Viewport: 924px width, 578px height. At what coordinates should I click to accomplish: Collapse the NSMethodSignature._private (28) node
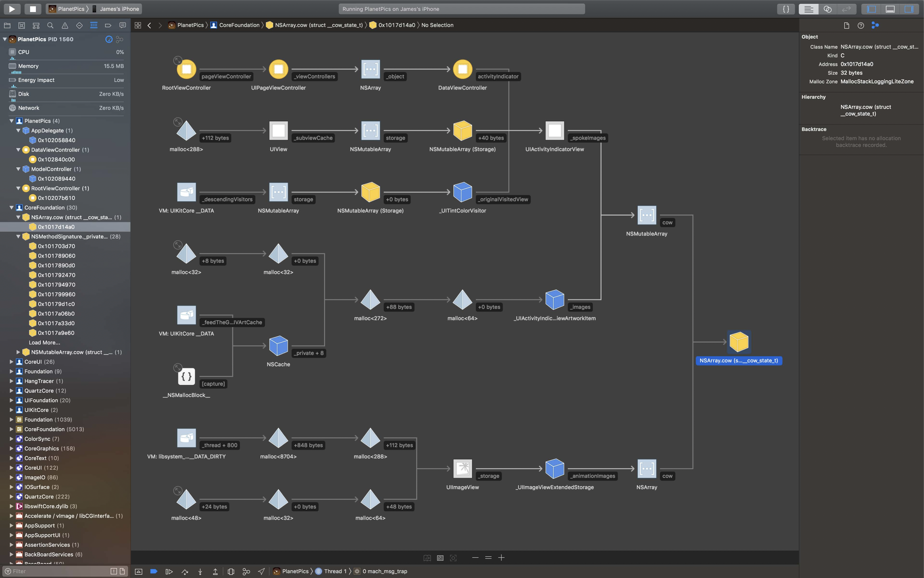18,236
